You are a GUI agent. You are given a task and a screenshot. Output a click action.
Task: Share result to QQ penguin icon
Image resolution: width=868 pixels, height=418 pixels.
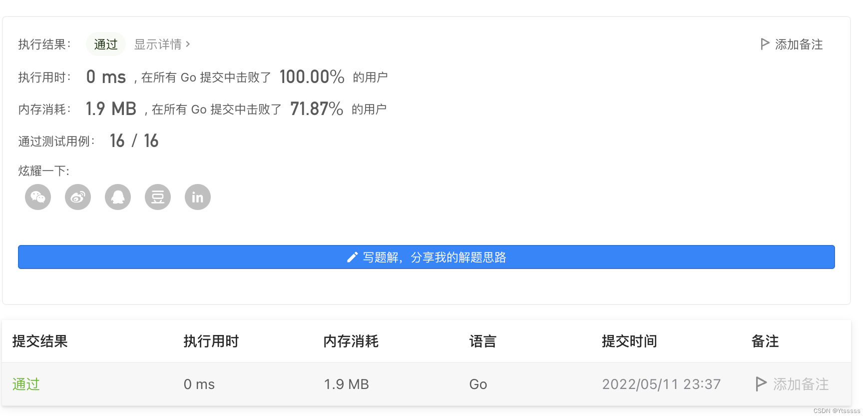[x=118, y=197]
